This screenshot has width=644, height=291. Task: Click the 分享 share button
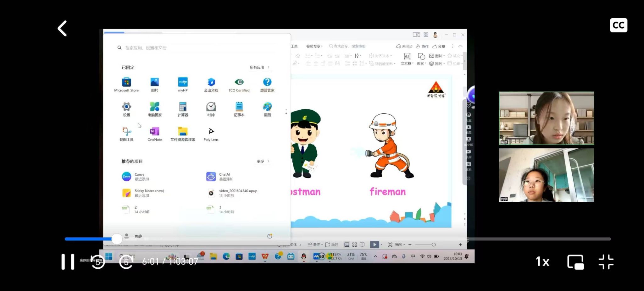(x=439, y=46)
